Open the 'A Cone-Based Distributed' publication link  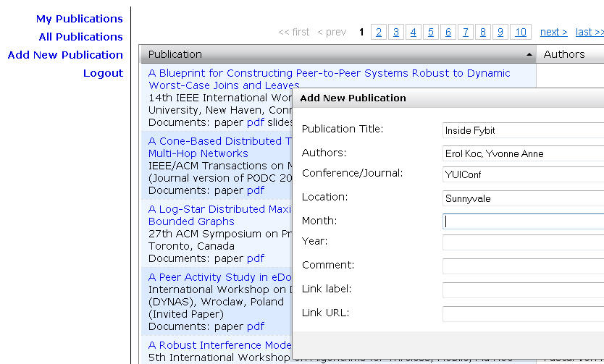220,148
